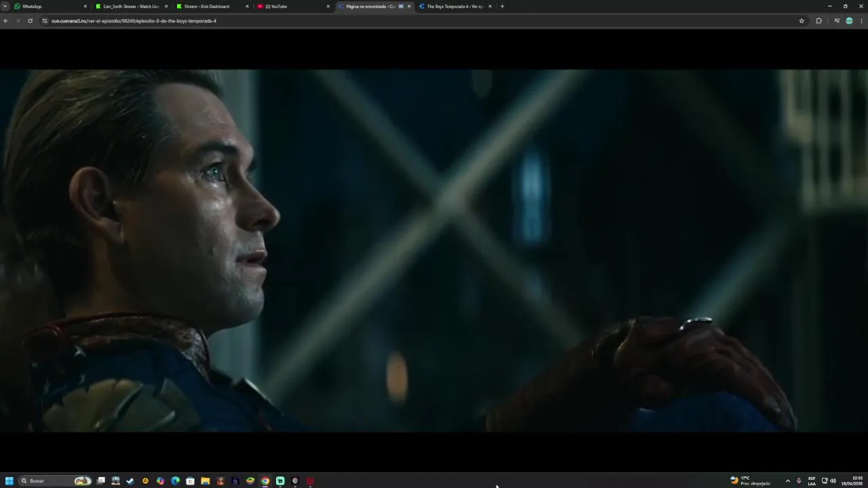This screenshot has height=488, width=868.
Task: Go back to the previous page
Action: pos(5,21)
